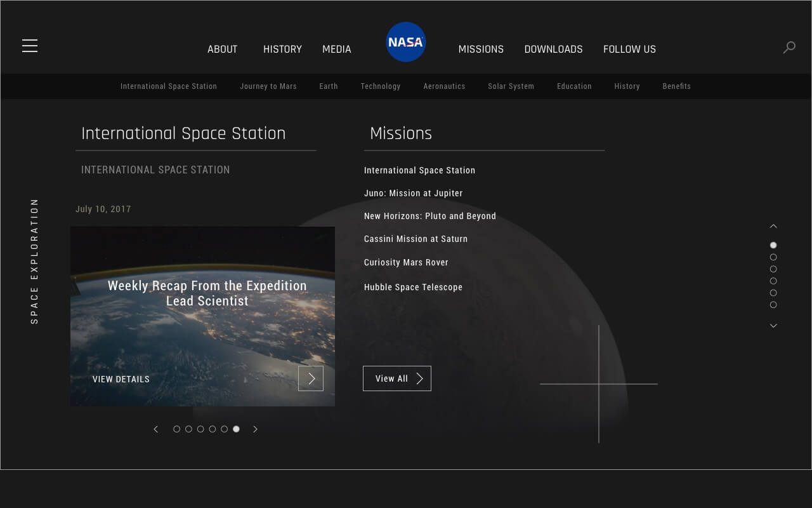The height and width of the screenshot is (508, 812).
Task: Select fourth carousel dot under image
Action: (x=213, y=429)
